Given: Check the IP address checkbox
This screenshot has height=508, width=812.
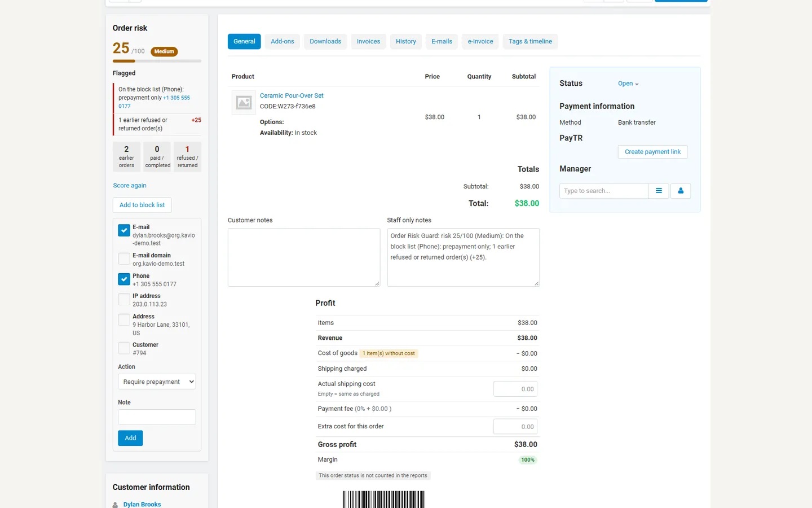Looking at the screenshot, I should pyautogui.click(x=124, y=299).
